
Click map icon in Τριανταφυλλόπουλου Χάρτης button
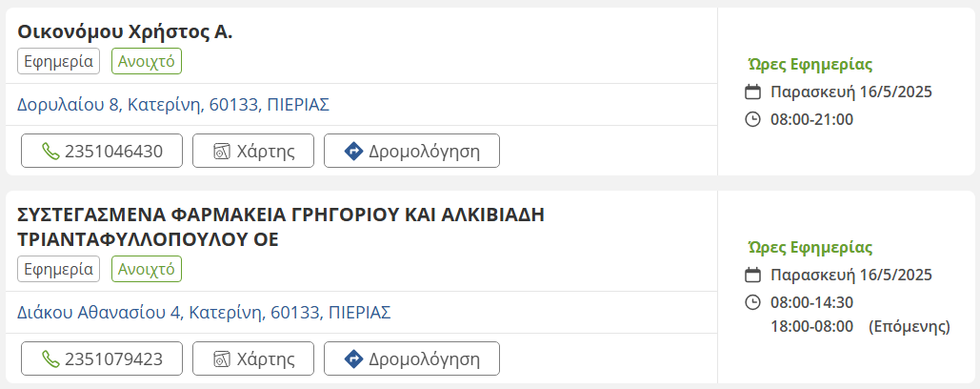click(x=222, y=358)
